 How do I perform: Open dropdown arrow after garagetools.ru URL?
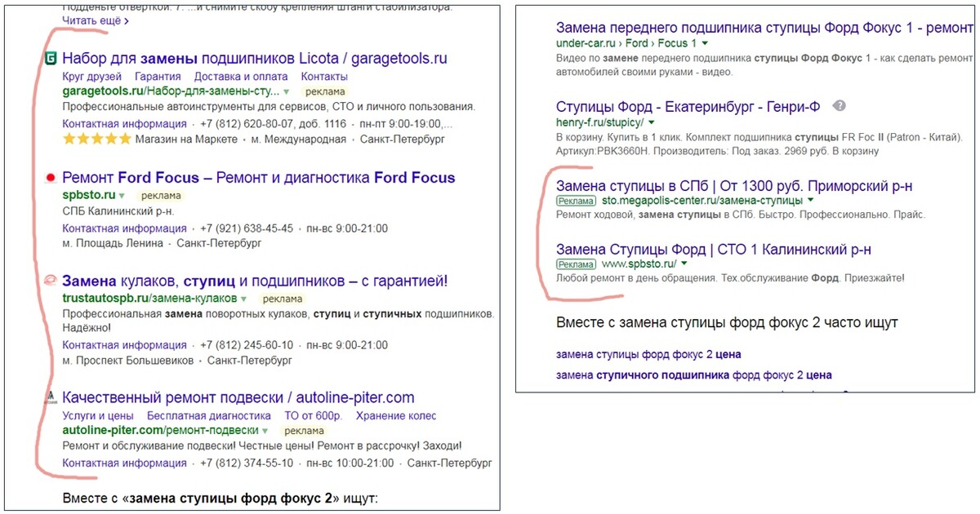tap(287, 92)
